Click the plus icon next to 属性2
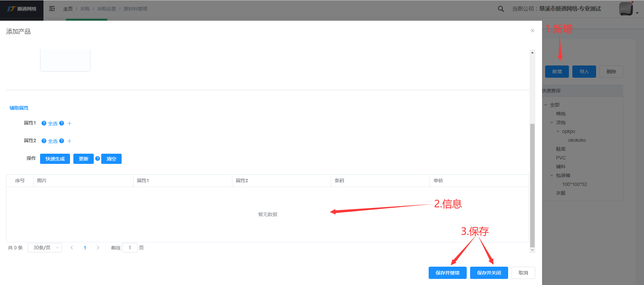The width and height of the screenshot is (644, 285). 69,141
